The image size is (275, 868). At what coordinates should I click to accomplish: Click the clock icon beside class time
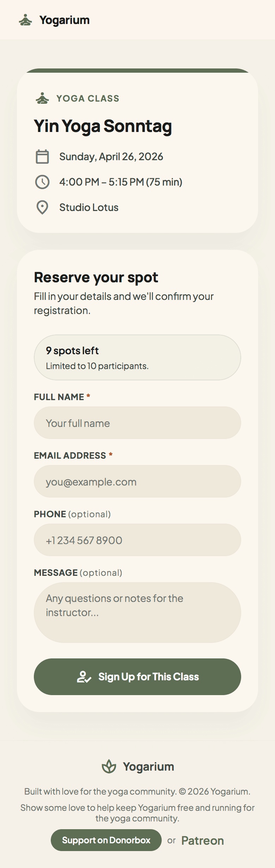click(42, 182)
